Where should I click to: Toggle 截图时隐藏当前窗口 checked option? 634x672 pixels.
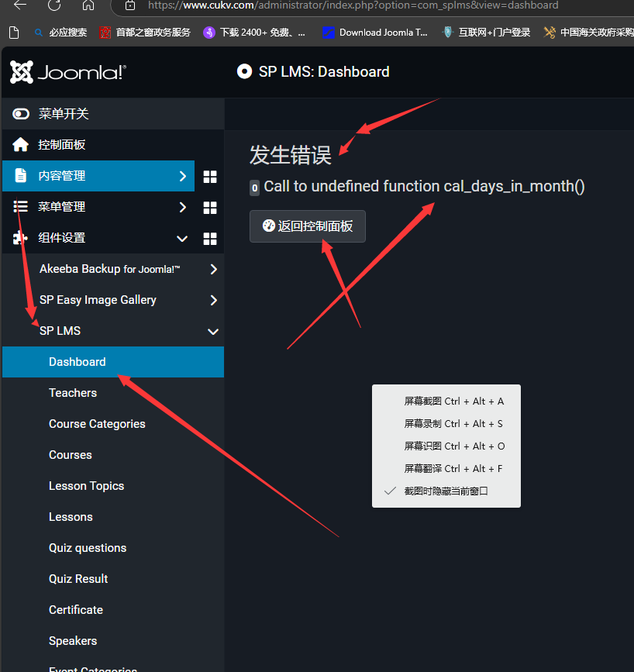tap(446, 491)
